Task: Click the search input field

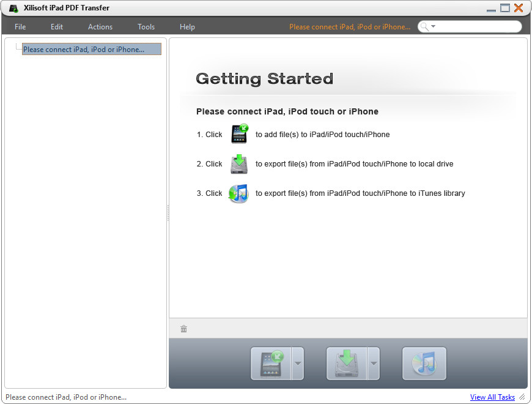Action: (x=470, y=26)
